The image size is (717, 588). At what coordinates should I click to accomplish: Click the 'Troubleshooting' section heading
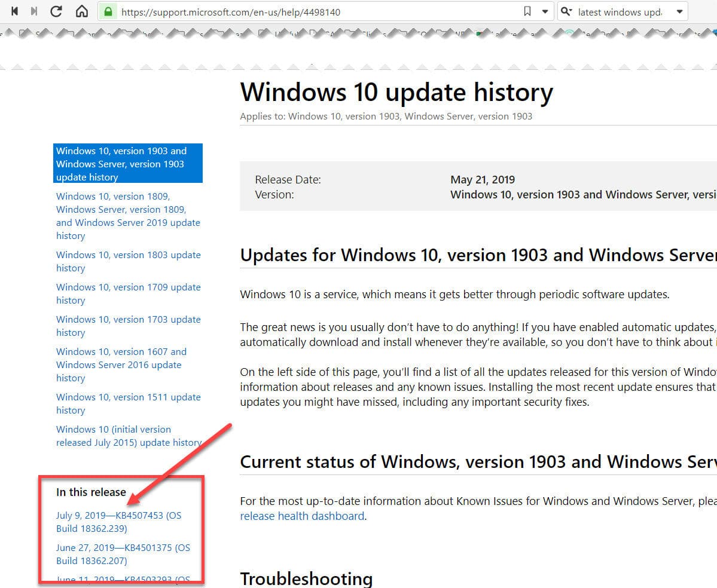(x=306, y=578)
